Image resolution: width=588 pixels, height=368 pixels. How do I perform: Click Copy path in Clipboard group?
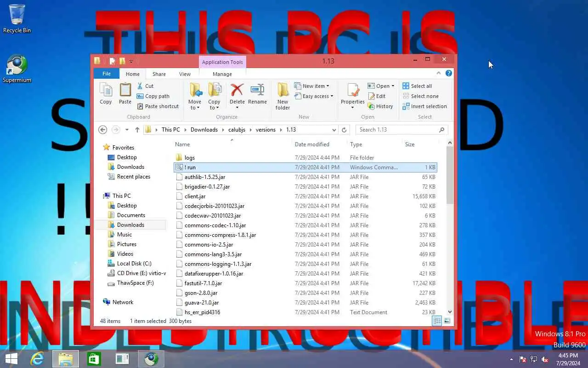point(153,96)
